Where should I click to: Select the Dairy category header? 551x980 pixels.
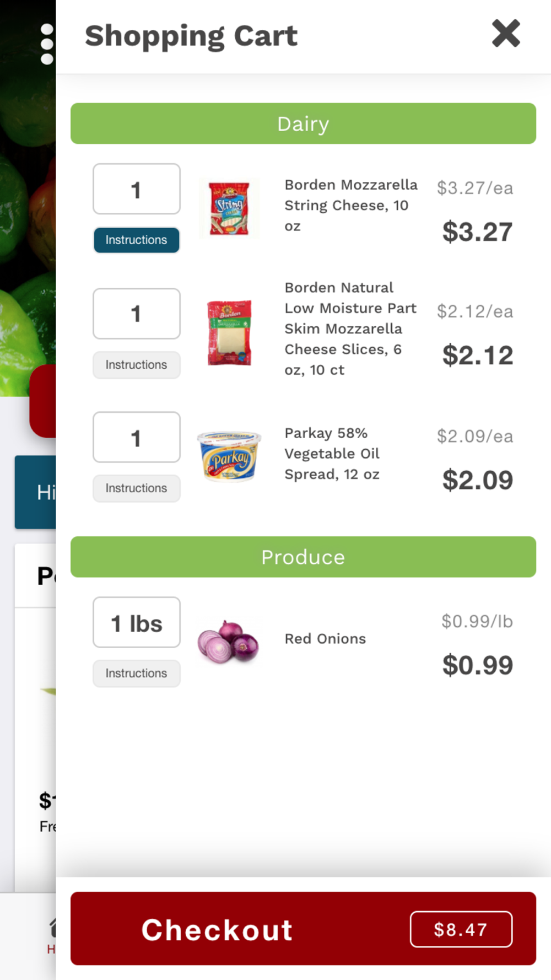[x=303, y=123]
